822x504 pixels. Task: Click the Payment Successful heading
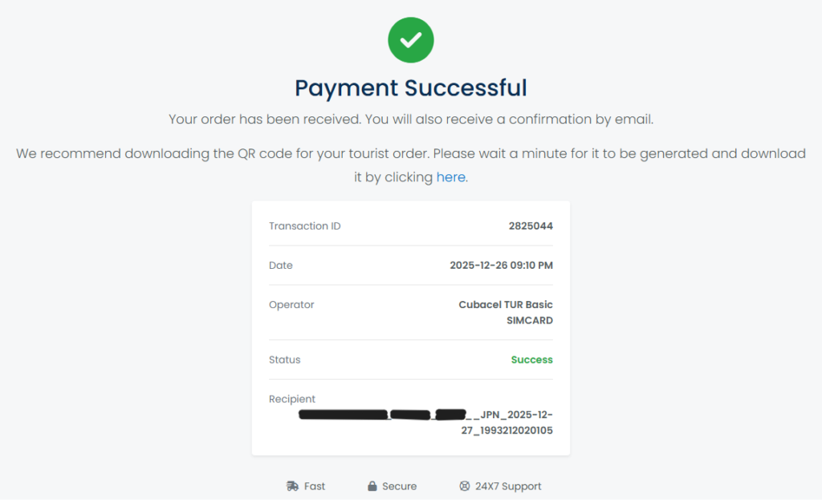tap(411, 87)
